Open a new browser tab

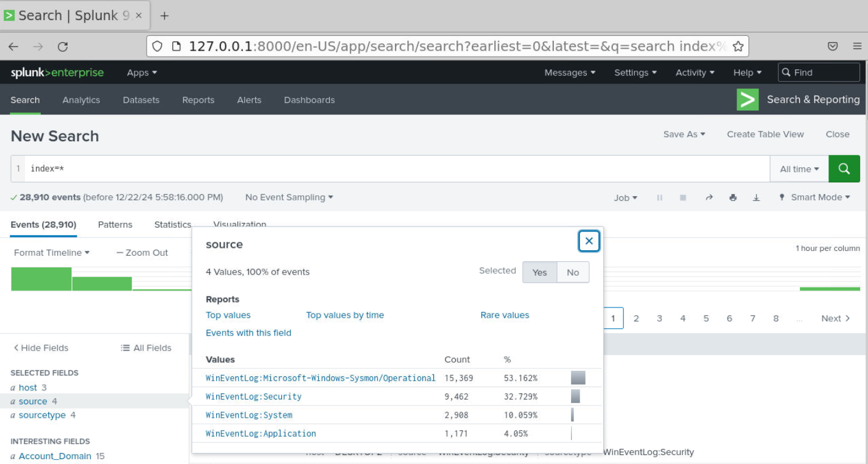(x=164, y=16)
